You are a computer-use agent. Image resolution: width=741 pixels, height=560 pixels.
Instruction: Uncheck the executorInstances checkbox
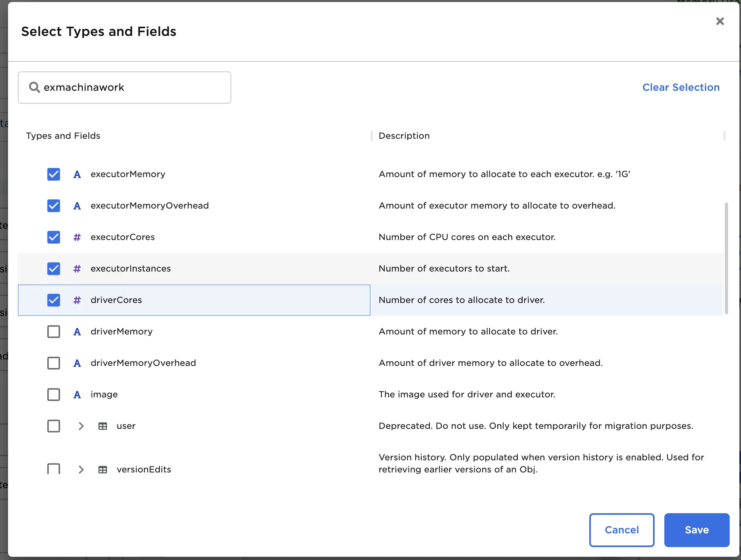tap(54, 269)
